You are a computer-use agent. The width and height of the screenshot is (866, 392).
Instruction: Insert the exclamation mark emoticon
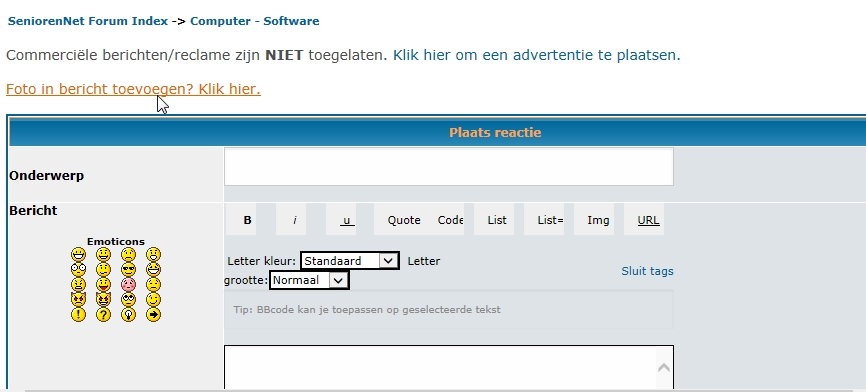(x=78, y=315)
